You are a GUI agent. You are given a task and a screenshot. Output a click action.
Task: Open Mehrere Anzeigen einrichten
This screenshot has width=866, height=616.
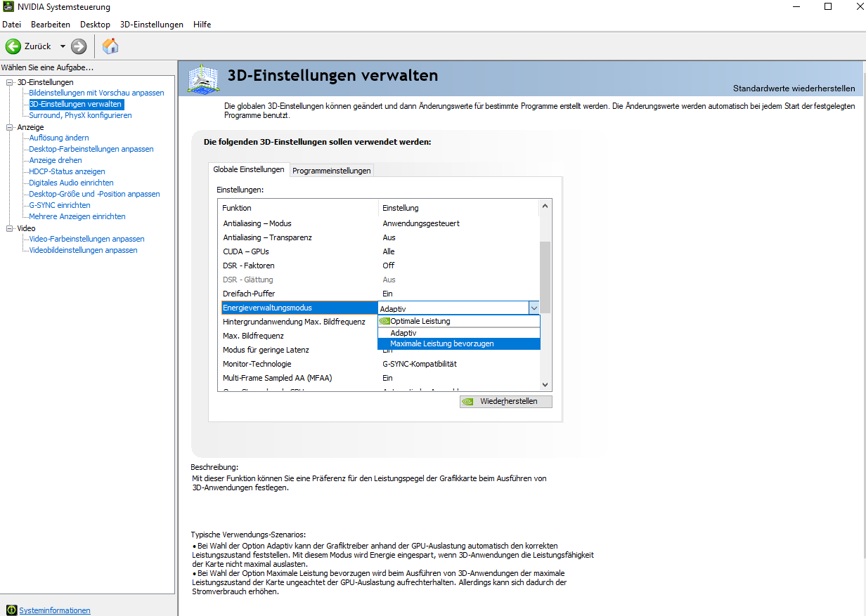click(x=77, y=216)
